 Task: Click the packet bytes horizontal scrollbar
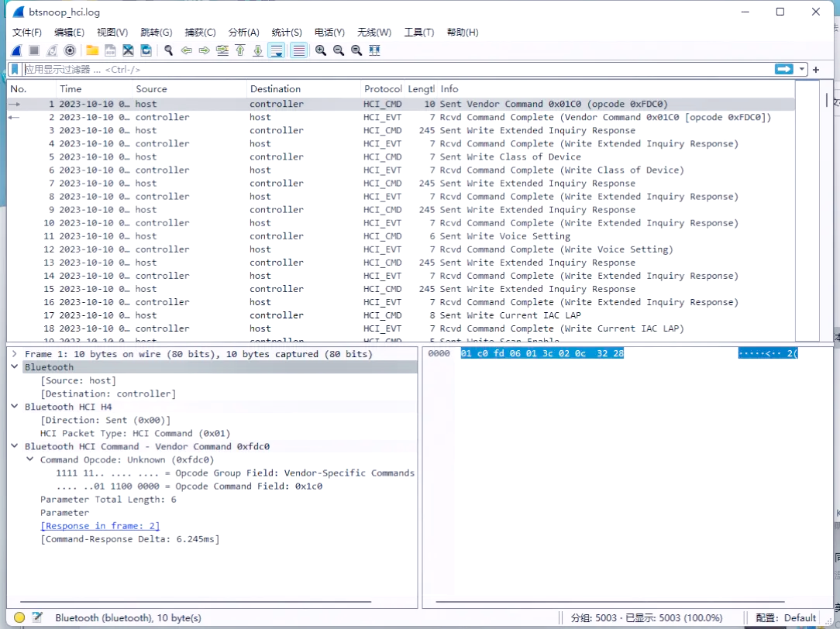[x=610, y=602]
